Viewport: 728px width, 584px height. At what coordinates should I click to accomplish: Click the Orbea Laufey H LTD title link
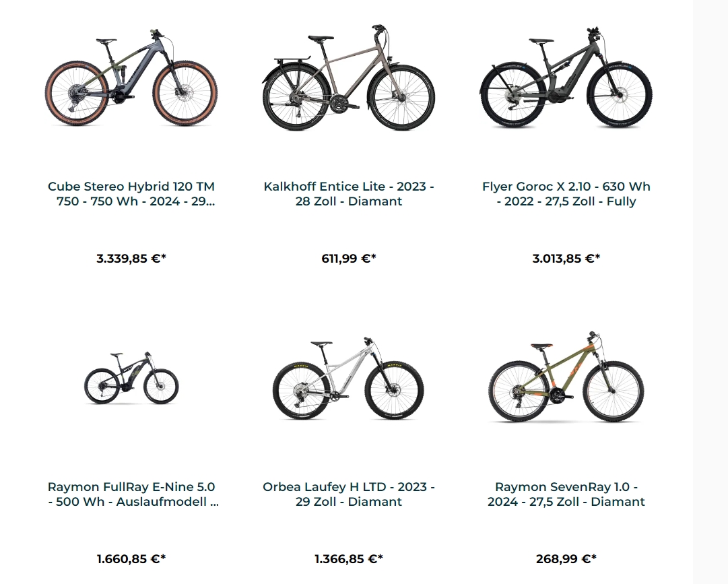[349, 494]
